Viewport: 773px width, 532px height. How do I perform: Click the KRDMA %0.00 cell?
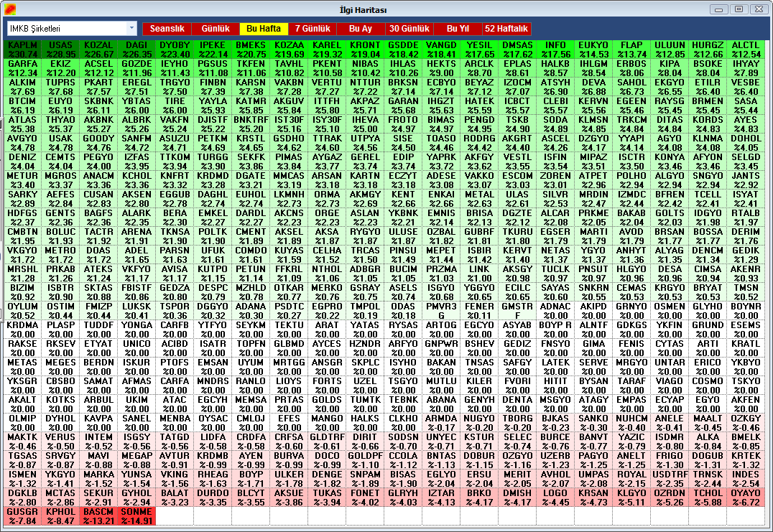click(23, 330)
